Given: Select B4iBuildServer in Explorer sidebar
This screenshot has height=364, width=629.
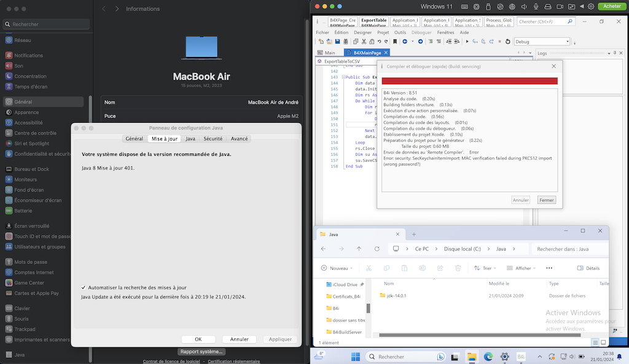Looking at the screenshot, I should coord(344,332).
